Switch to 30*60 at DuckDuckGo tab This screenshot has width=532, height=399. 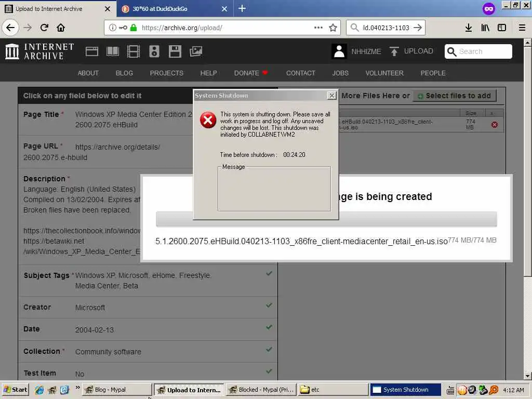pyautogui.click(x=175, y=9)
